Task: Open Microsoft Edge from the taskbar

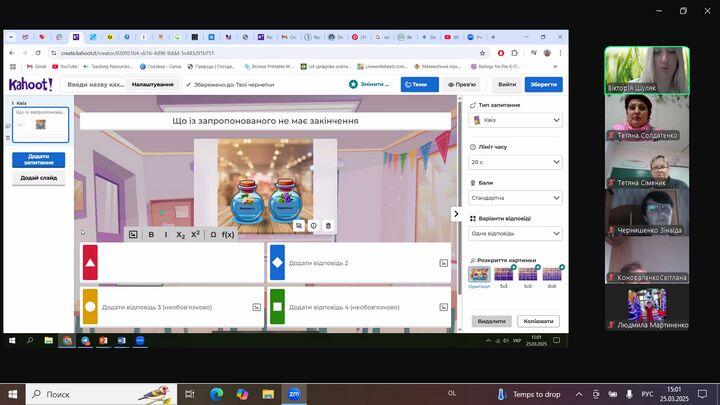Action: (216, 394)
